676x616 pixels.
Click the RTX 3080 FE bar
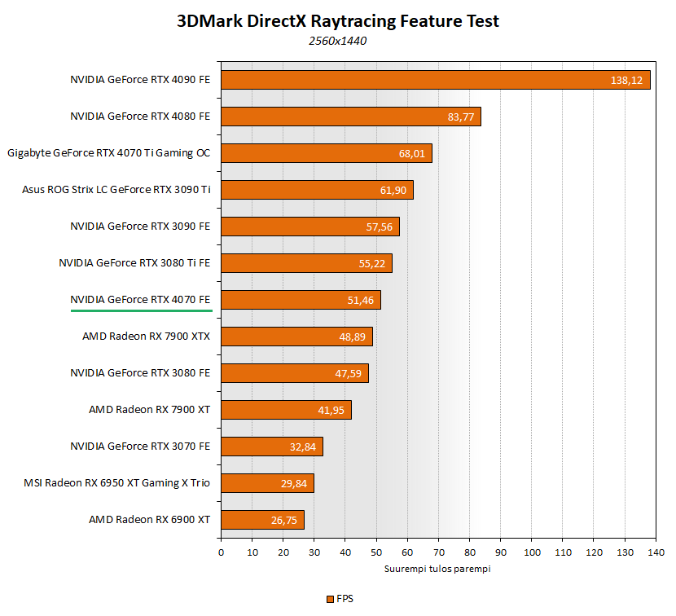294,373
